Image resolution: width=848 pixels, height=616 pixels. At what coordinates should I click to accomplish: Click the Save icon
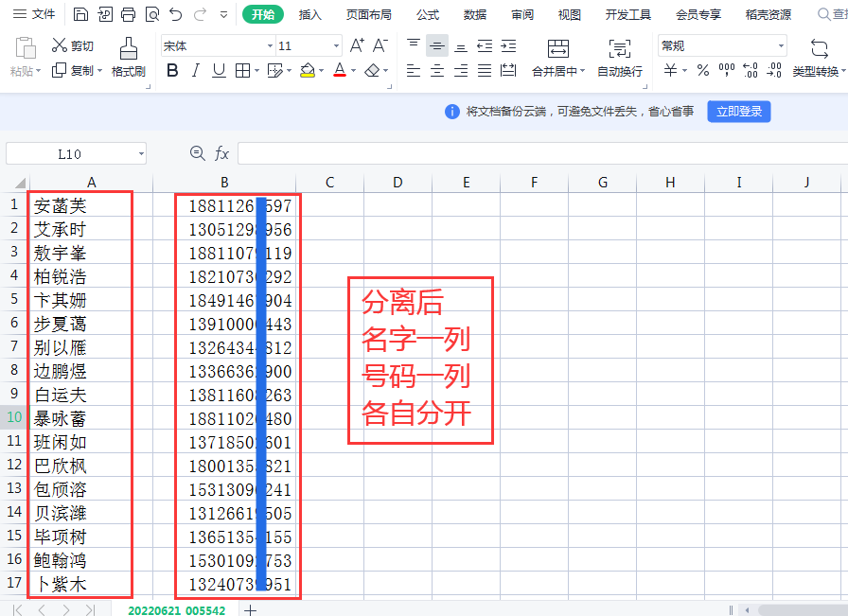click(x=82, y=14)
